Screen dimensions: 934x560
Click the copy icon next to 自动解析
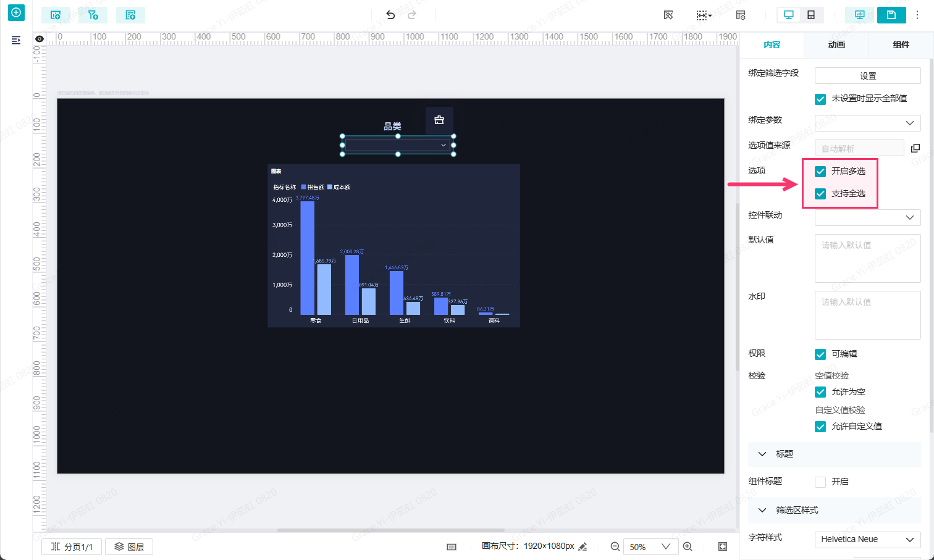915,148
